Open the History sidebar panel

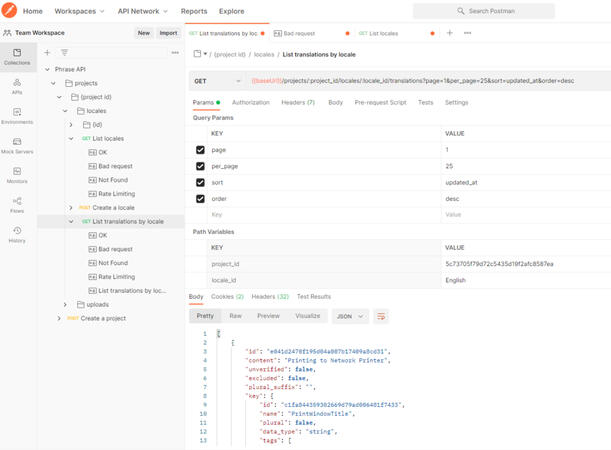17,235
